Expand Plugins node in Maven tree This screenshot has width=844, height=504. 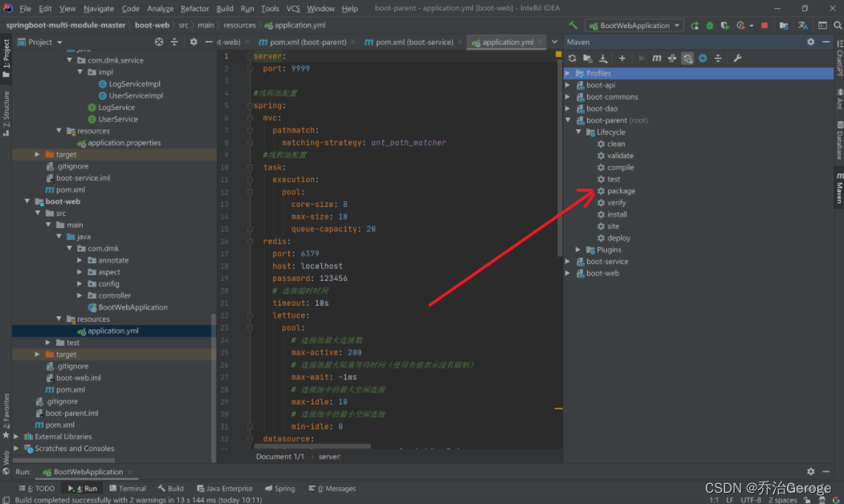pos(579,250)
